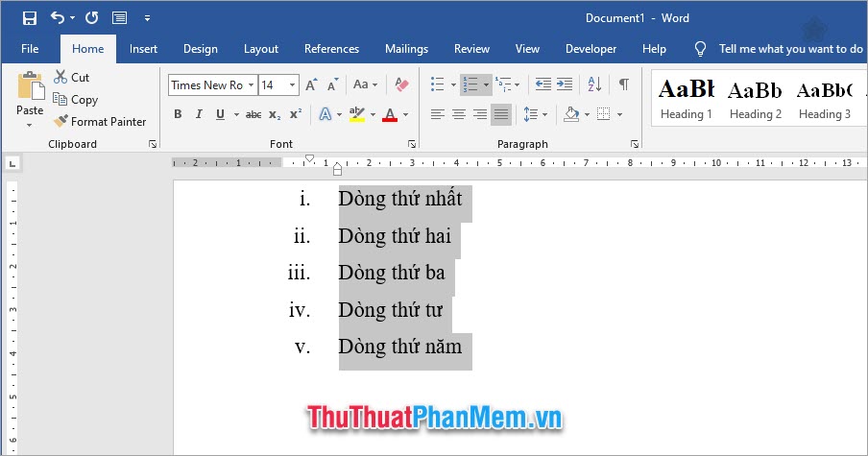Customize the Quick Access Toolbar
The image size is (868, 456).
click(x=147, y=18)
